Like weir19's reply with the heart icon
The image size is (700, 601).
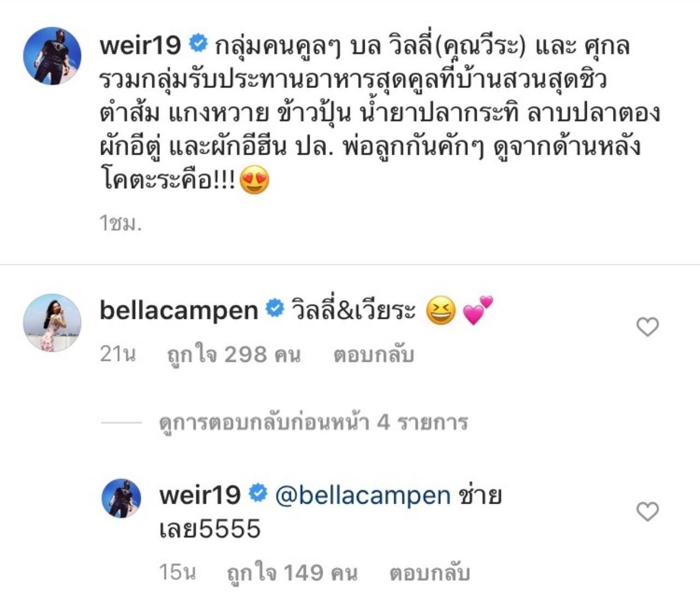point(647,511)
